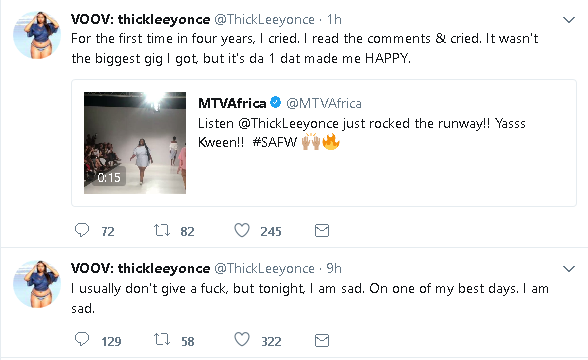The width and height of the screenshot is (588, 360).
Task: Open the #SAFW hashtag link
Action: [275, 142]
